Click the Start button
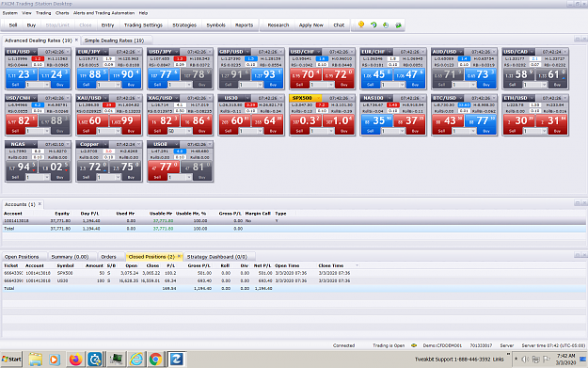 pyautogui.click(x=11, y=359)
